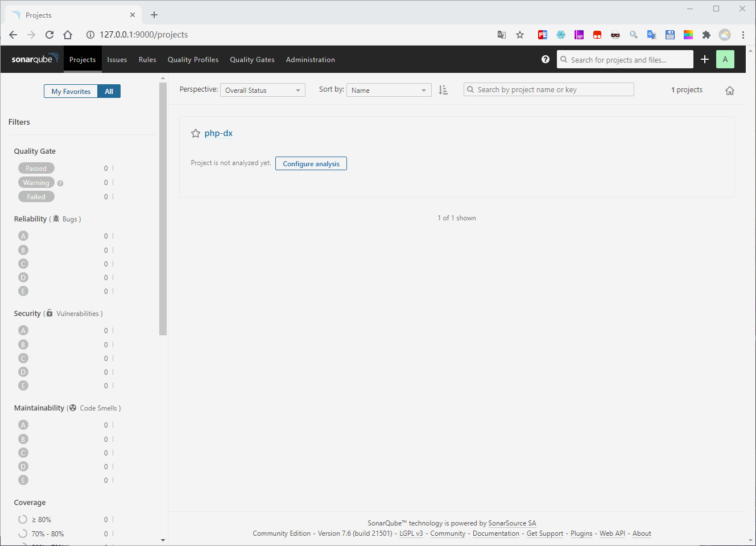The image size is (756, 546).
Task: Filter Maintainability by rating D
Action: pyautogui.click(x=23, y=466)
